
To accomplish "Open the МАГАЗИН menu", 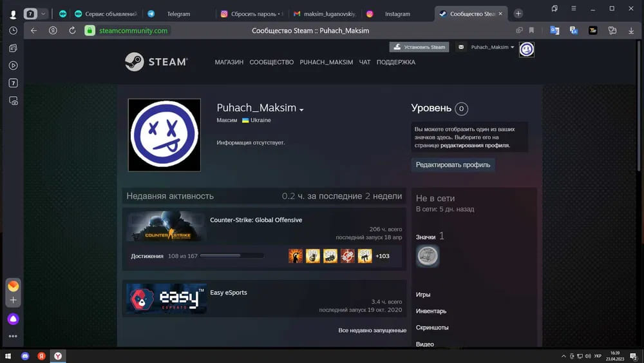I will [229, 62].
